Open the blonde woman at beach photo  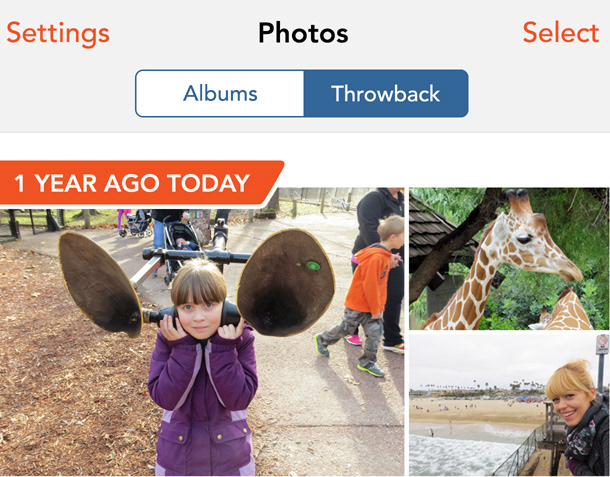[509, 405]
